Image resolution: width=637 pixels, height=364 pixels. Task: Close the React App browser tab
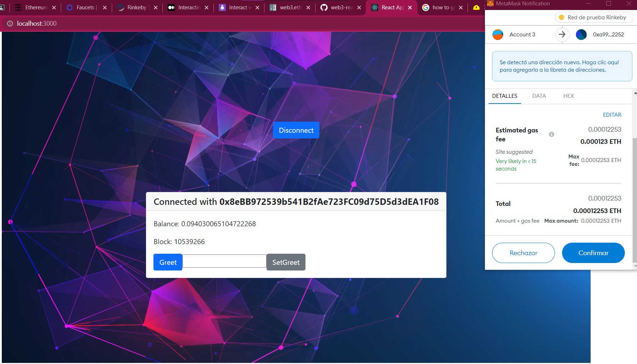tap(410, 7)
